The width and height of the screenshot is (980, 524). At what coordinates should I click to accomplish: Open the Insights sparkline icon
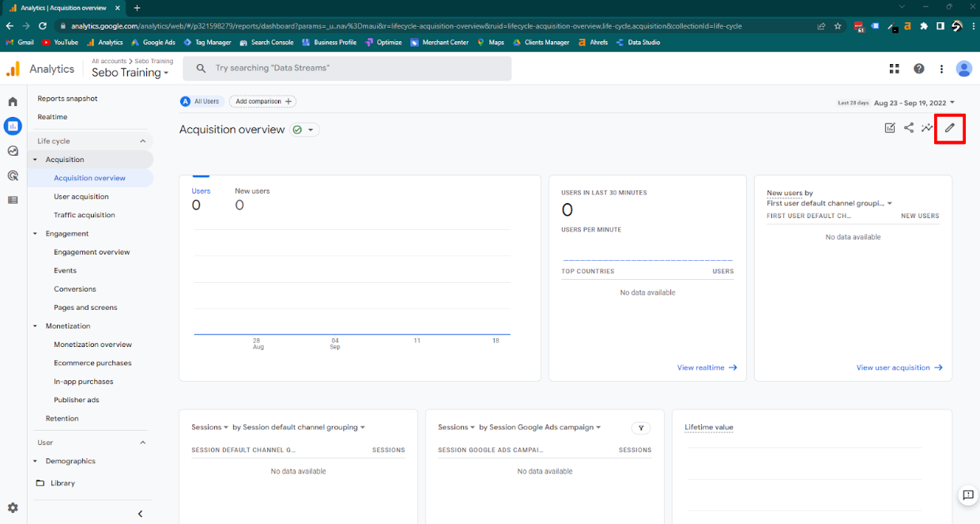pos(927,128)
